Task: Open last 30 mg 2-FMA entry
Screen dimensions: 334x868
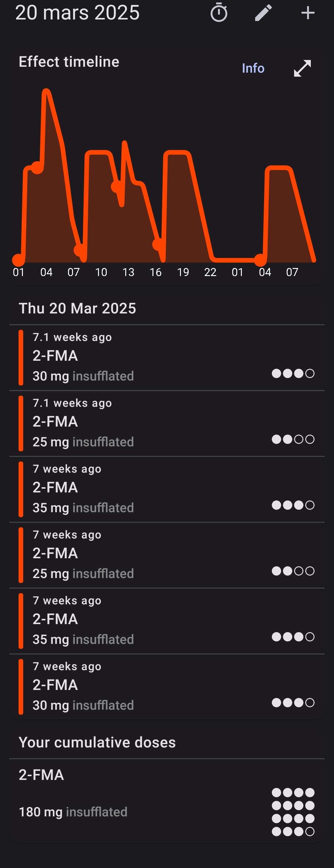Action: [167, 687]
